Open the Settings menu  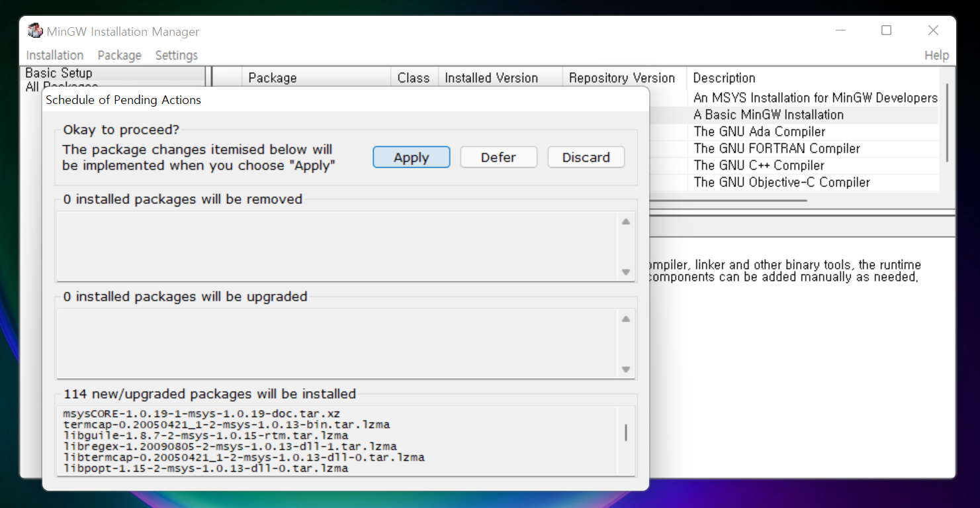click(177, 55)
